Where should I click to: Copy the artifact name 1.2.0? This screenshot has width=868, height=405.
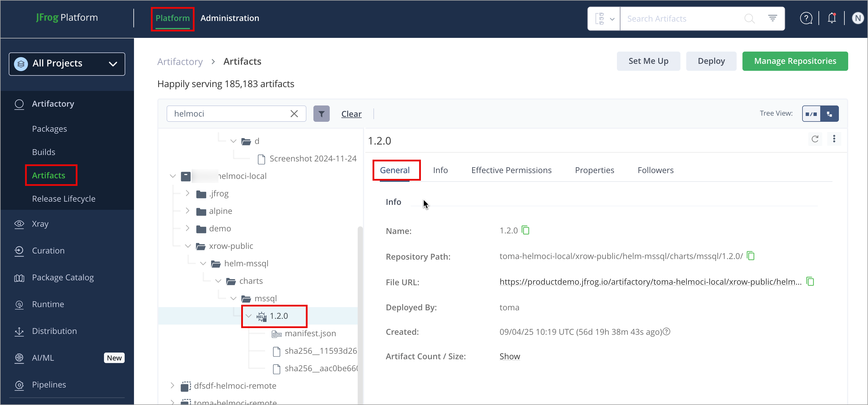pos(525,230)
